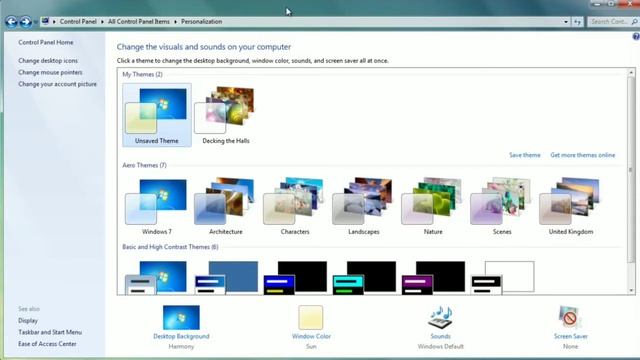Screen dimensions: 640x360
Task: Refresh the address bar view
Action: 577,22
